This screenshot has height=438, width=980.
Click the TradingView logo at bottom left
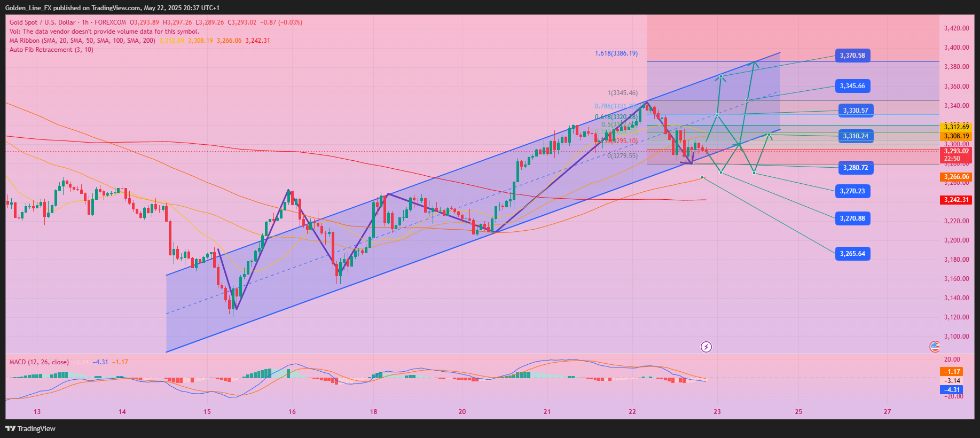coord(30,428)
